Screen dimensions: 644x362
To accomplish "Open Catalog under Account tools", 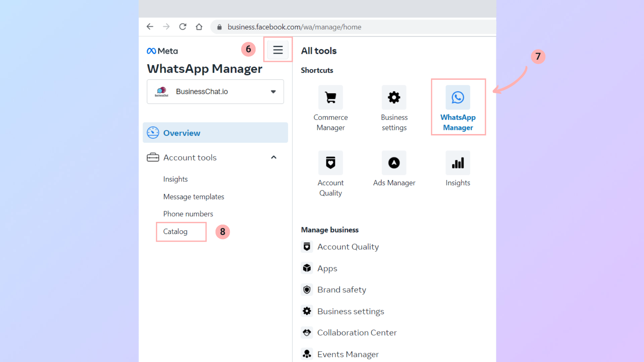I will pos(175,232).
